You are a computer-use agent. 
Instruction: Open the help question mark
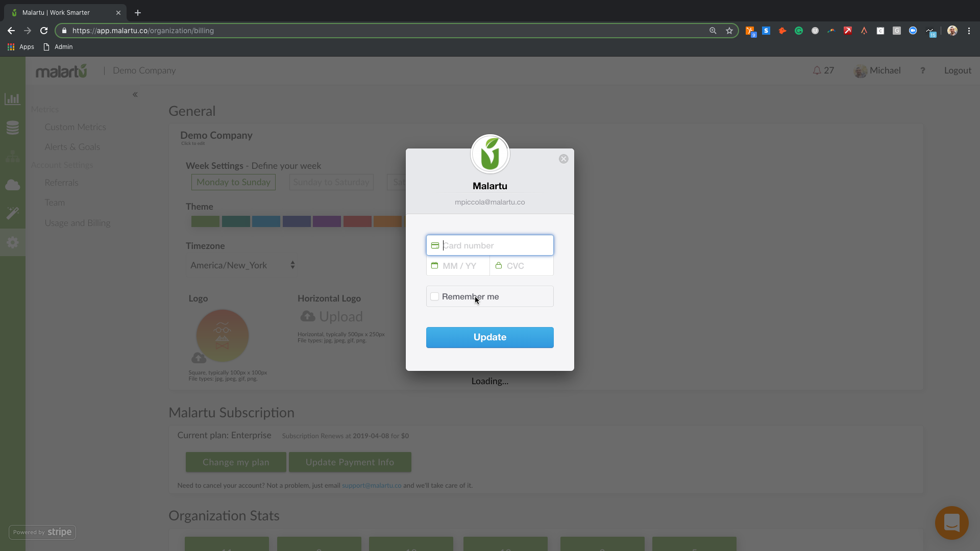(923, 71)
